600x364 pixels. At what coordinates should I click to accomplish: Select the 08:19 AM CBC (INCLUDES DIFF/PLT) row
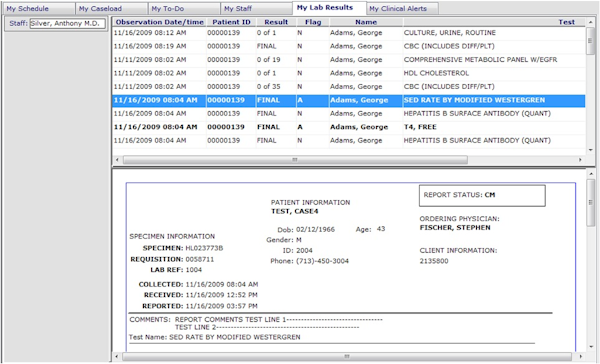[x=349, y=46]
